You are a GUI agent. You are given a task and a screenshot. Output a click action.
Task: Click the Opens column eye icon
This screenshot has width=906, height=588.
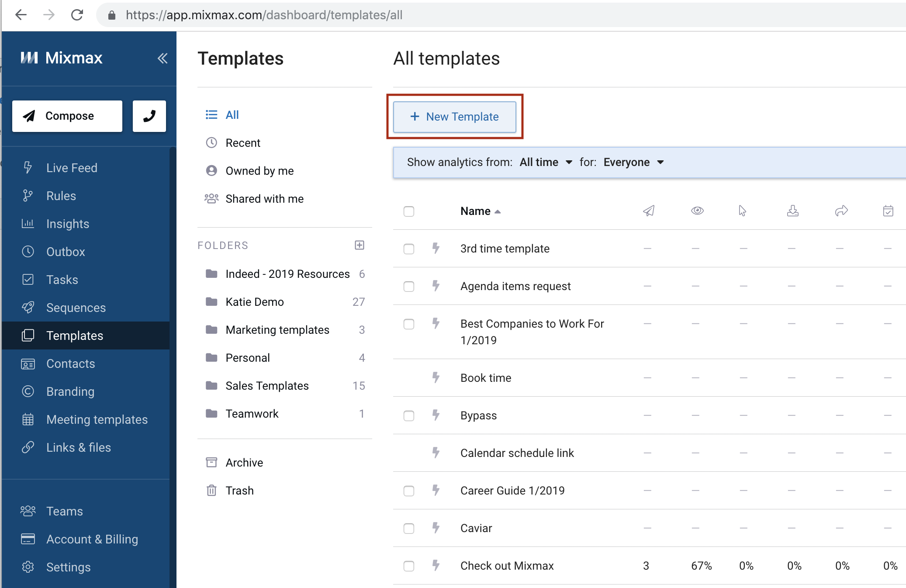tap(697, 211)
